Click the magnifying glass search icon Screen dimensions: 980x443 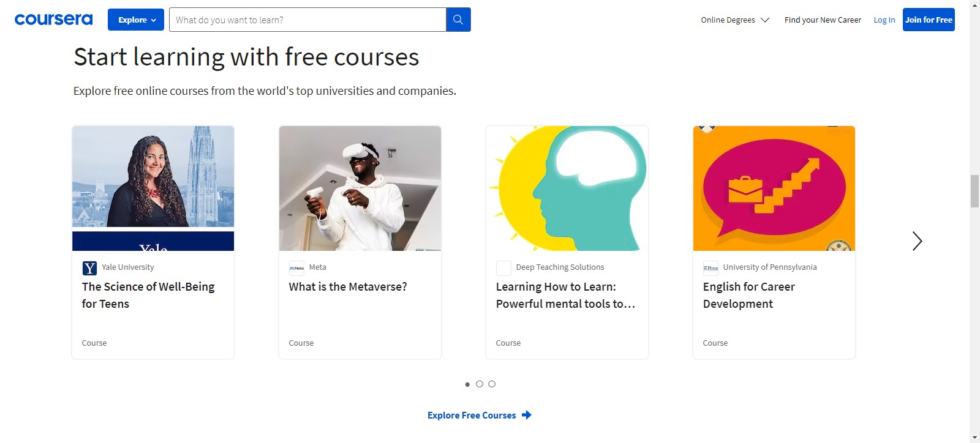tap(458, 20)
